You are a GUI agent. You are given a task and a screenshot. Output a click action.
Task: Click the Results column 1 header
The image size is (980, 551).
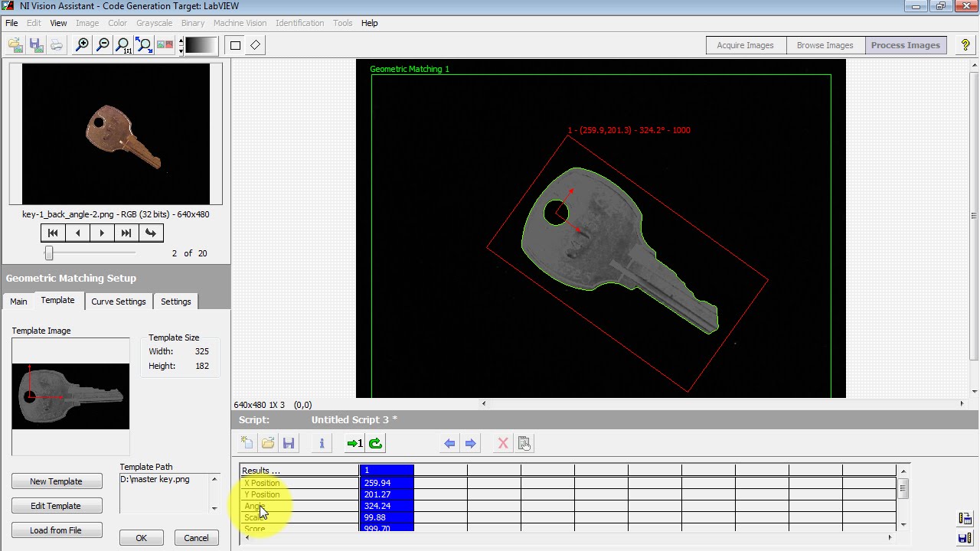click(387, 471)
